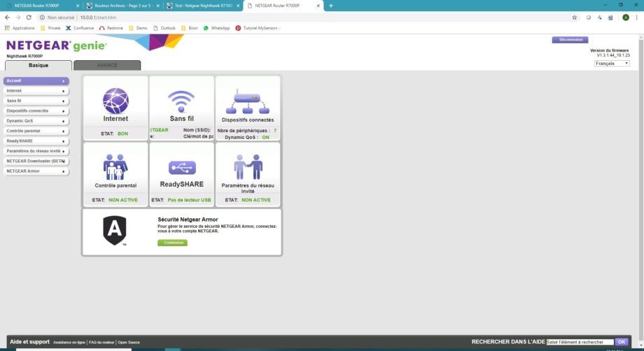Image resolution: width=644 pixels, height=351 pixels.
Task: Switch to the Basique tab
Action: (x=38, y=65)
